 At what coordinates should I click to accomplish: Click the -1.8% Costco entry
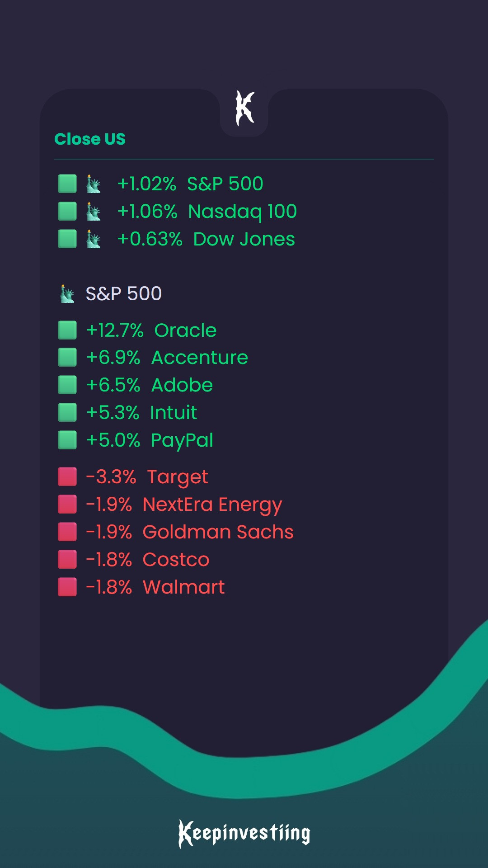(148, 560)
